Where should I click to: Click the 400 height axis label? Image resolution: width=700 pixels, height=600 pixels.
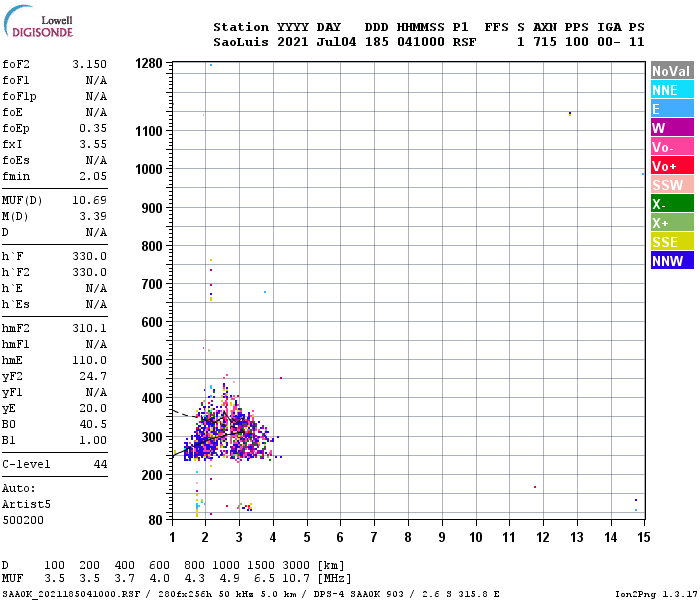[152, 398]
